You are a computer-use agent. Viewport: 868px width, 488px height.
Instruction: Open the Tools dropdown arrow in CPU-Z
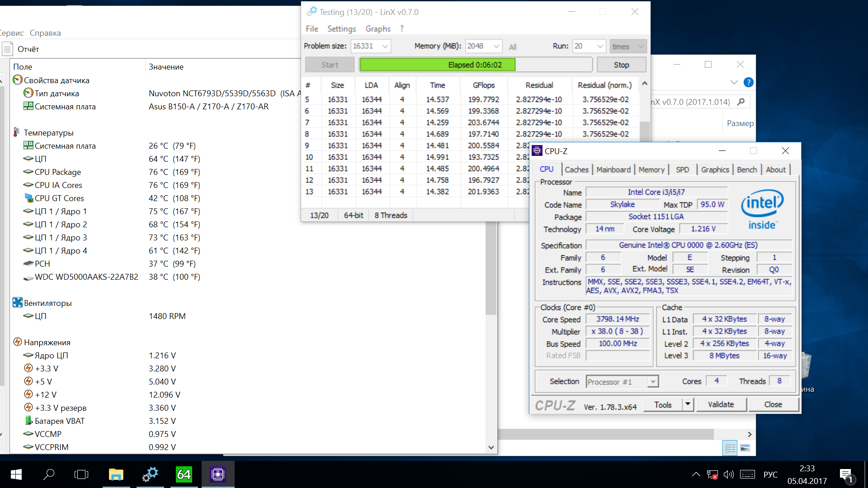point(688,404)
